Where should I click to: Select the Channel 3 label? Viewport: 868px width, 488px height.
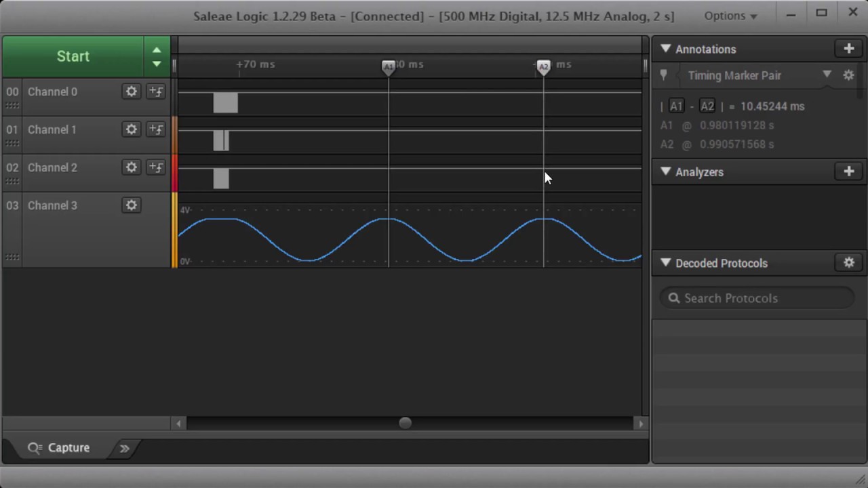52,205
